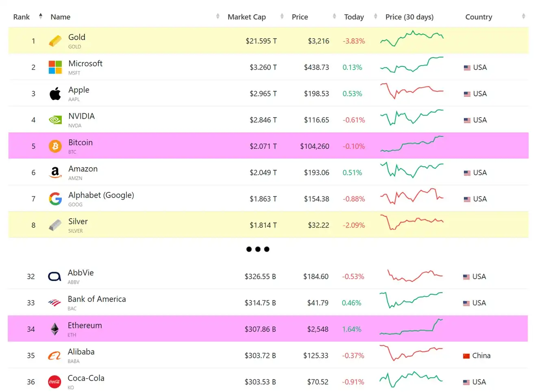This screenshot has width=537, height=392.
Task: Click the Name column header
Action: (61, 17)
